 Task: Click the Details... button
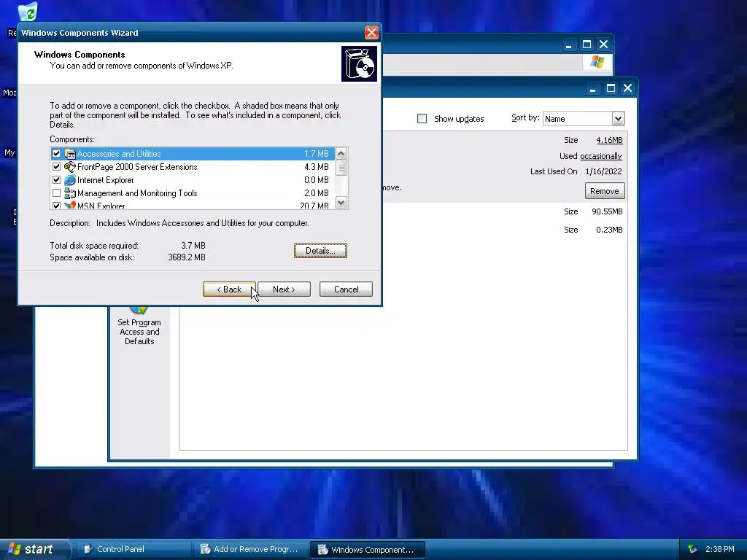tap(320, 251)
